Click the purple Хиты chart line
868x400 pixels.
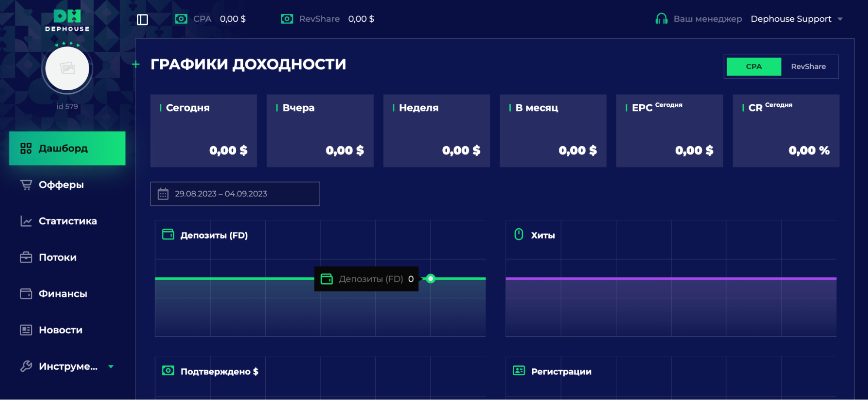[671, 279]
